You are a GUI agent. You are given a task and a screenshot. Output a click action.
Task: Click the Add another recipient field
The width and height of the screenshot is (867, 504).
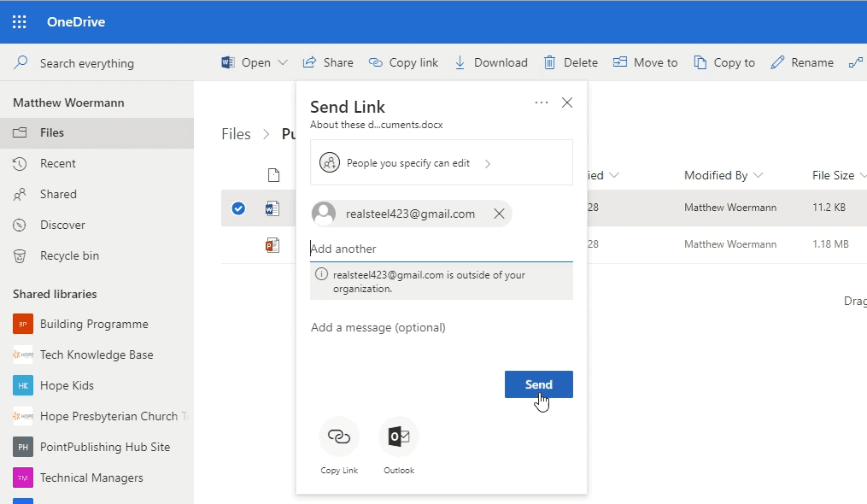[442, 249]
